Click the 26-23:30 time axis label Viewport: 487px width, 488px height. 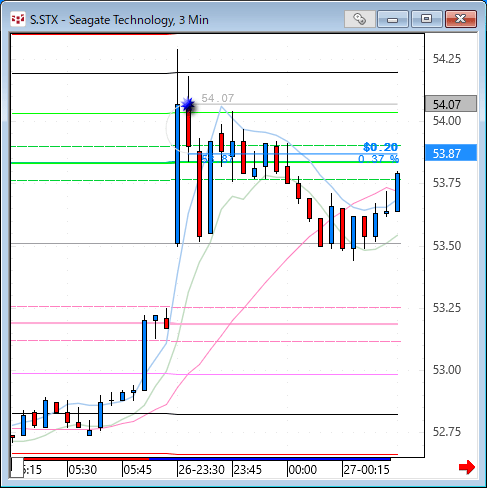[x=201, y=470]
